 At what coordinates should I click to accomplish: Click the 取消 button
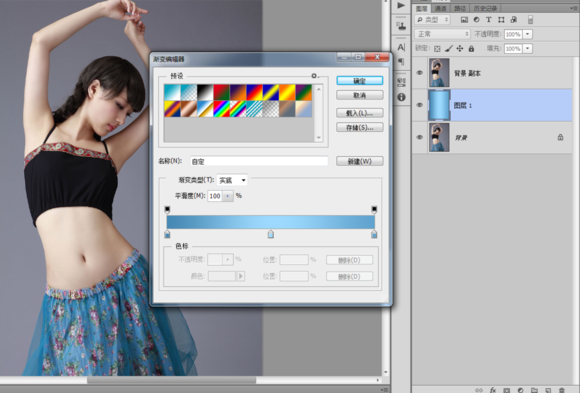pos(360,95)
